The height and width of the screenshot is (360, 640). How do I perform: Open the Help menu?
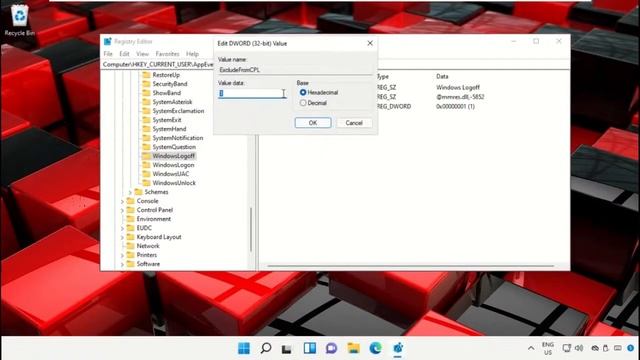click(192, 54)
